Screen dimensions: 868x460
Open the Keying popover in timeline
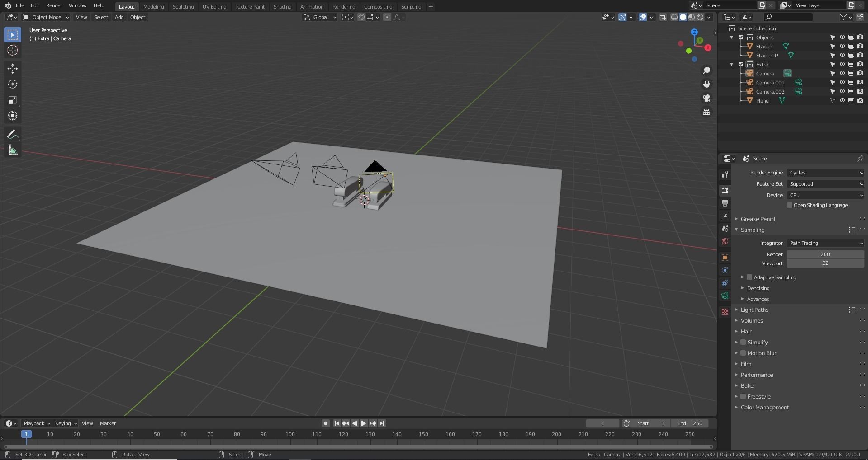(66, 423)
